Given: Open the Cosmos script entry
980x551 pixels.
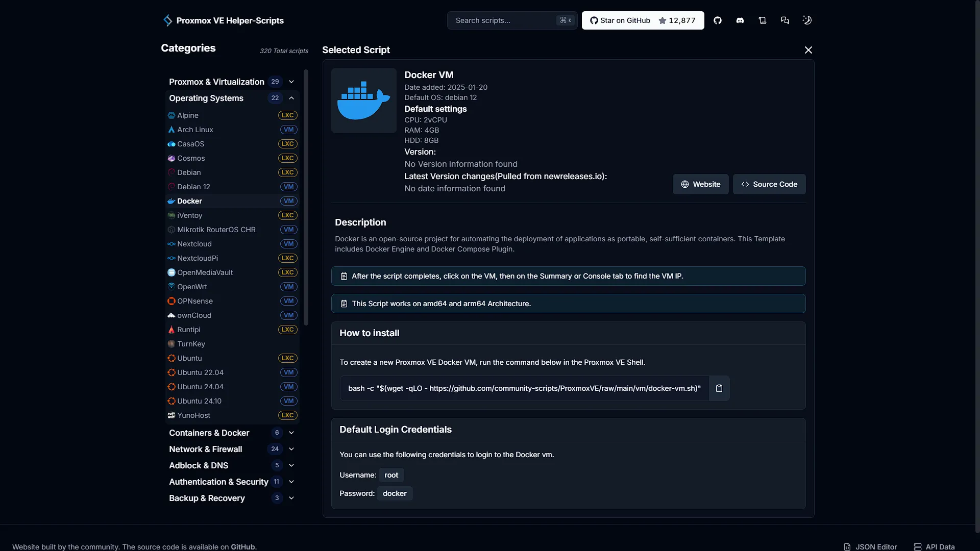Looking at the screenshot, I should (232, 158).
